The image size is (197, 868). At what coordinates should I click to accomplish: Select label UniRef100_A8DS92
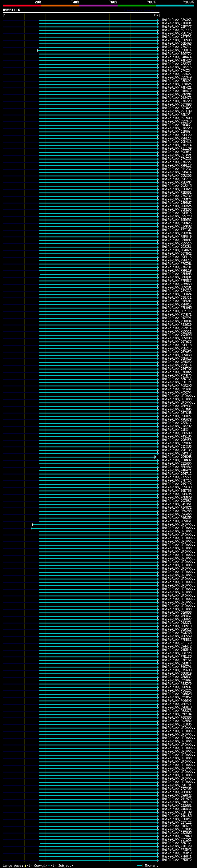(177, 81)
